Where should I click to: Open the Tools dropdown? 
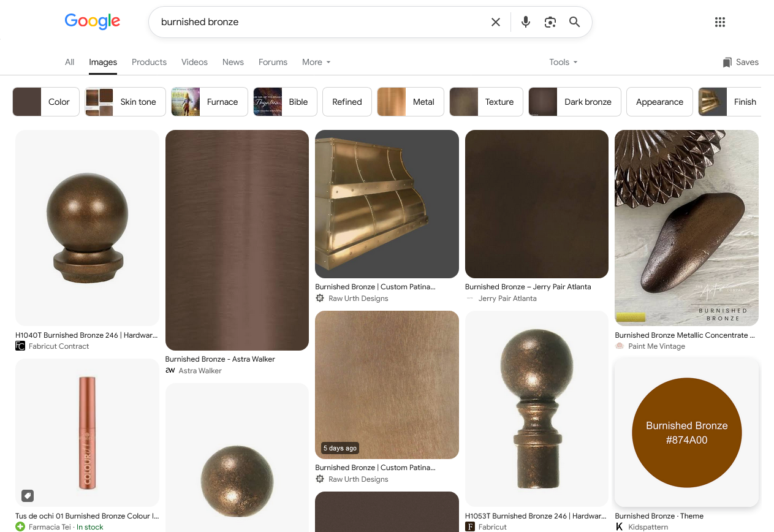[x=563, y=62]
